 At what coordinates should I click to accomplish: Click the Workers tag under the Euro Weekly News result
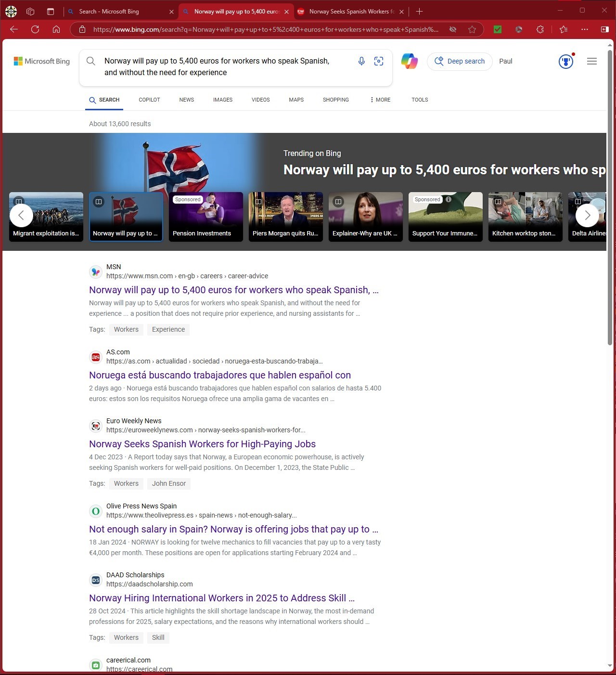pos(126,483)
